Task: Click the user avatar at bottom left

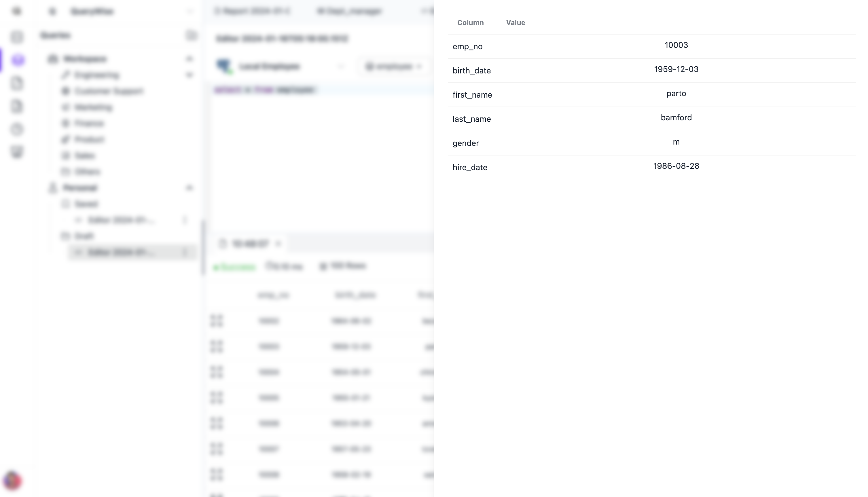Action: point(12,481)
